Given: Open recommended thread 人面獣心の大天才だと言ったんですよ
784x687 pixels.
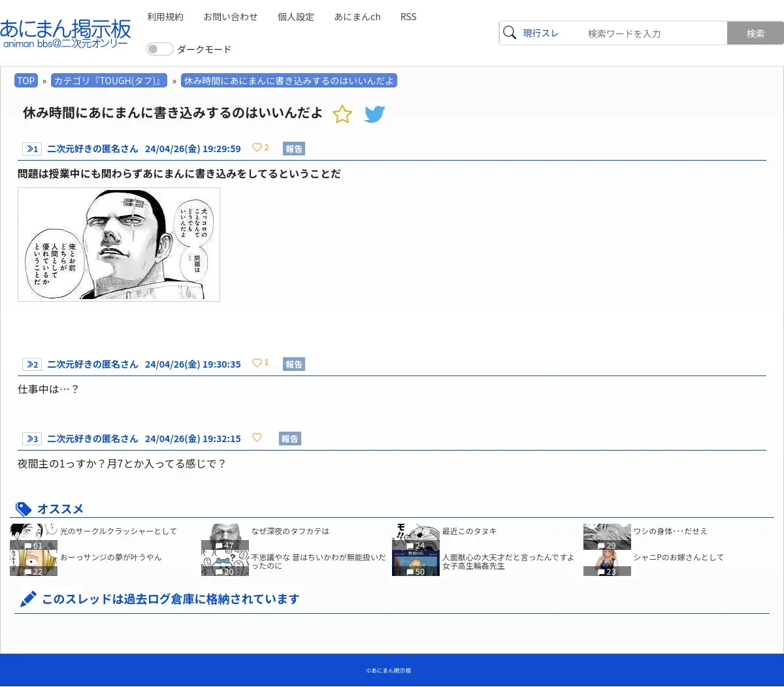Looking at the screenshot, I should 508,562.
